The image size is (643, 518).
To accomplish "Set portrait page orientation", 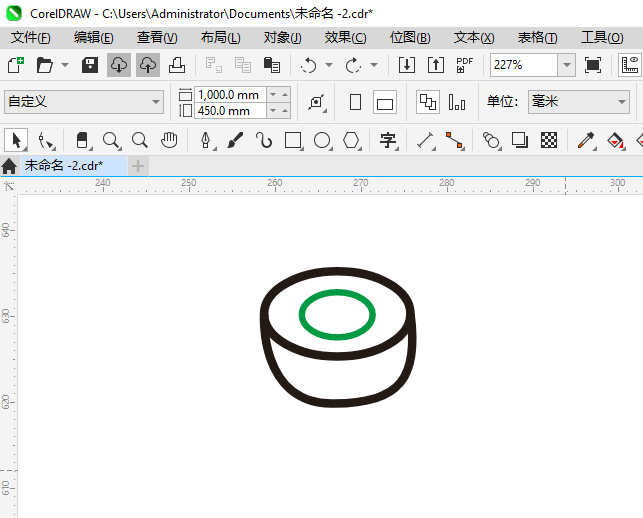I will tap(356, 102).
